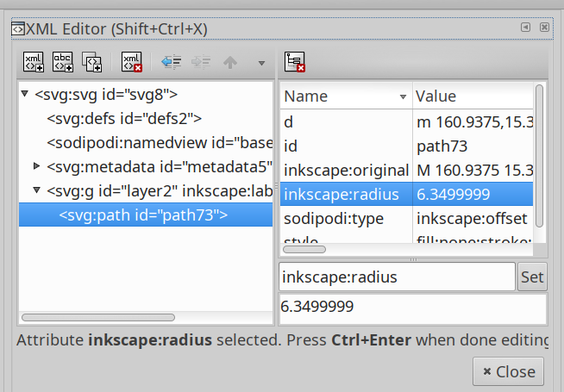Collapse the svg:svg root node
This screenshot has height=392, width=564.
(25, 94)
